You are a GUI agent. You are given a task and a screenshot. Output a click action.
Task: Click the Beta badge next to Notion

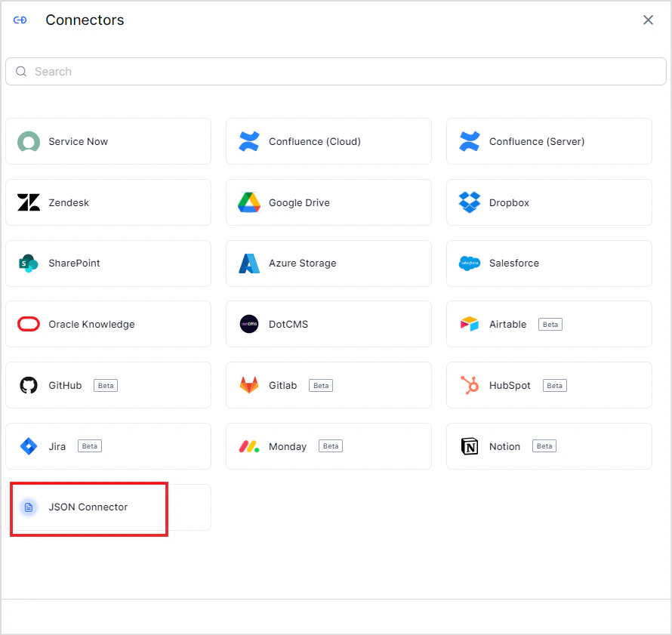point(544,446)
